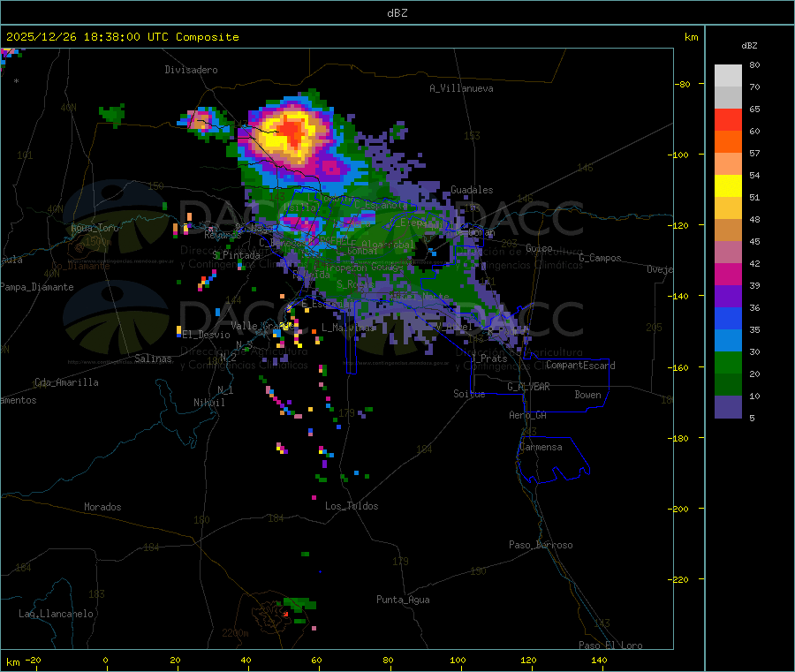The image size is (795, 672).
Task: Click the light gray 70-80 dBZ swatch
Action: pyautogui.click(x=728, y=76)
